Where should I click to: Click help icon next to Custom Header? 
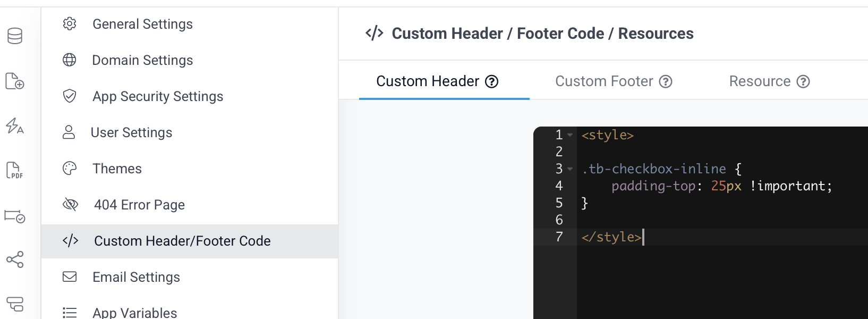click(492, 81)
